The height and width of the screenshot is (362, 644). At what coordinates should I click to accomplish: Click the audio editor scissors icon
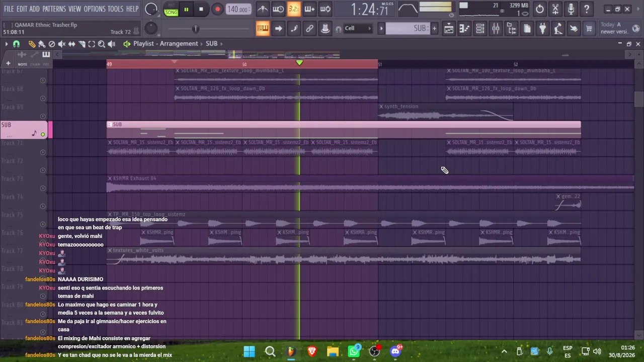tap(555, 9)
